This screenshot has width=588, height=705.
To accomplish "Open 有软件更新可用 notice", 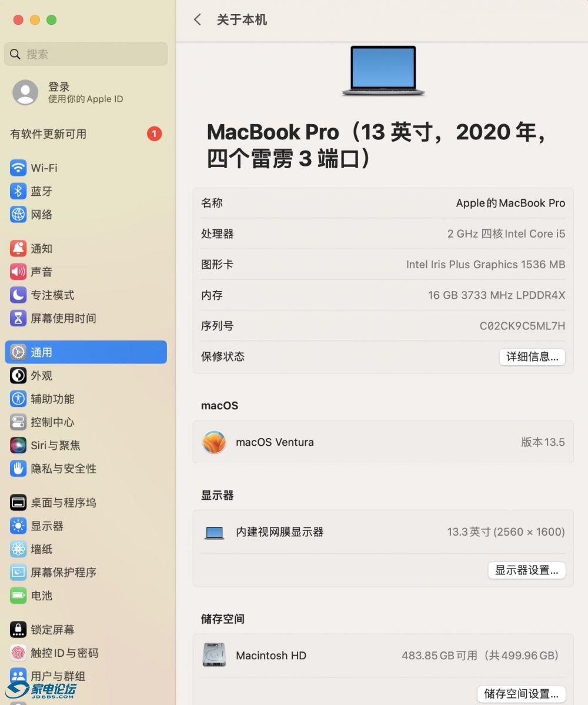I will click(85, 133).
